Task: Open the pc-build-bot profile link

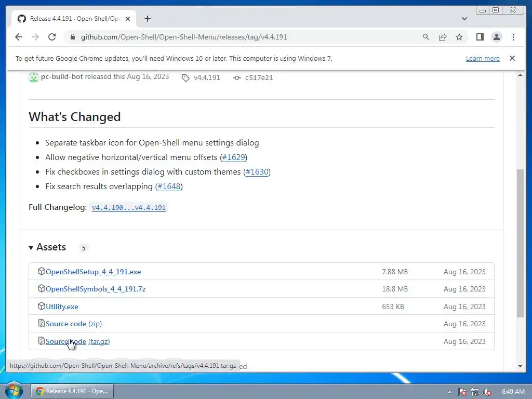Action: [x=62, y=77]
